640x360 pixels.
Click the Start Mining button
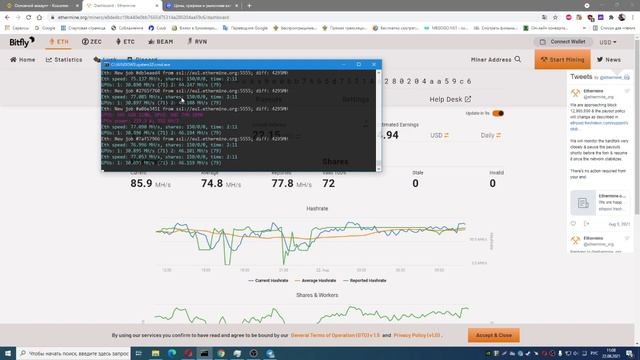pyautogui.click(x=562, y=60)
